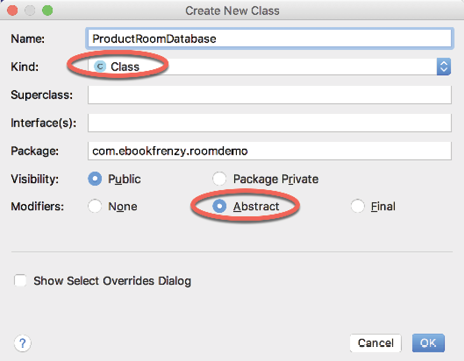Expand the Kind combo box showing Class
This screenshot has height=361, width=464.
270,67
